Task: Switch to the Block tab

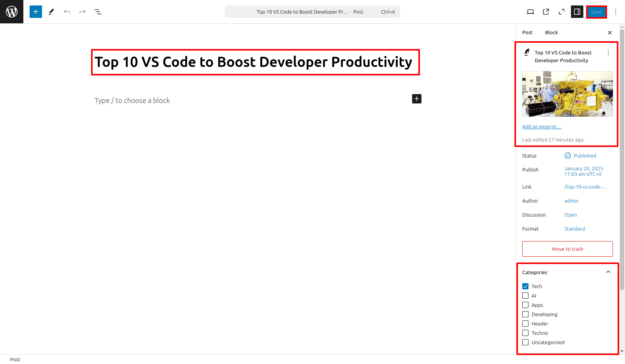Action: click(x=551, y=33)
